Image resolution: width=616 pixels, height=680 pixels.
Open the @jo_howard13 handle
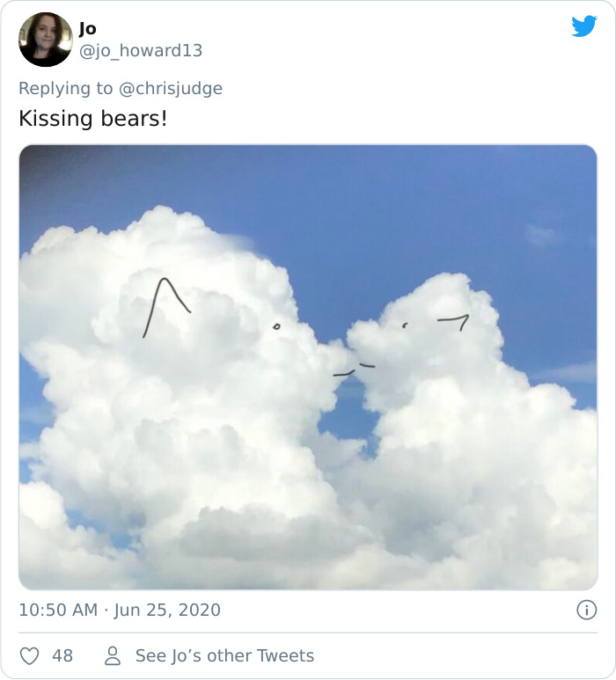(141, 51)
